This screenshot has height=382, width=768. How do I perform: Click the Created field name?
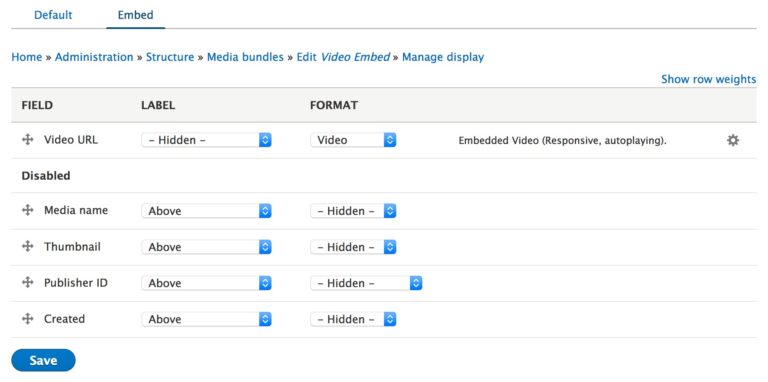point(65,319)
